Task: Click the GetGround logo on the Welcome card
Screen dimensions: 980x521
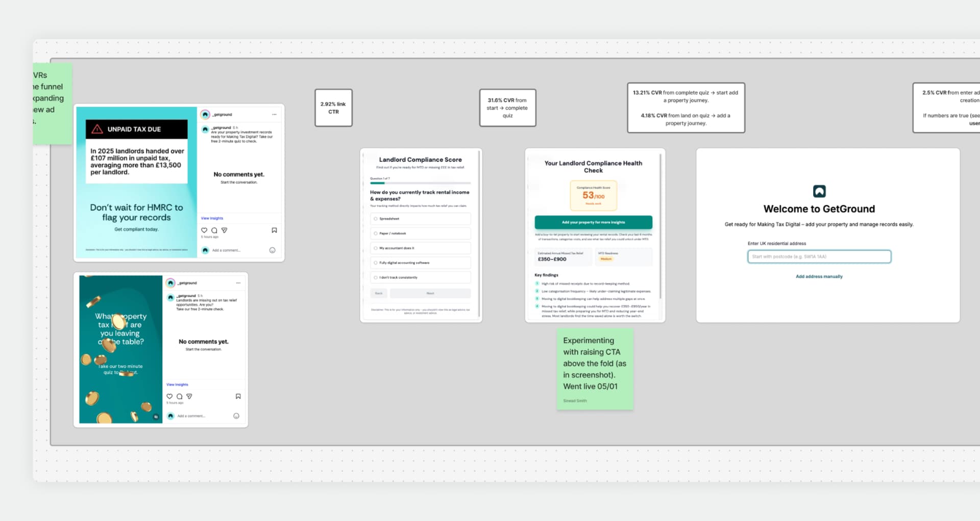Action: point(819,191)
